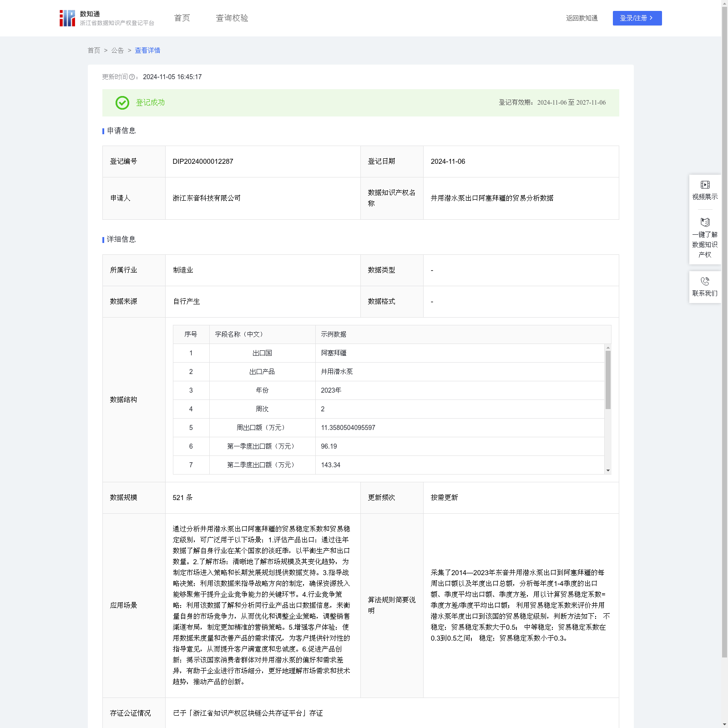
Task: Go to 首页 in the breadcrumb
Action: pyautogui.click(x=94, y=51)
